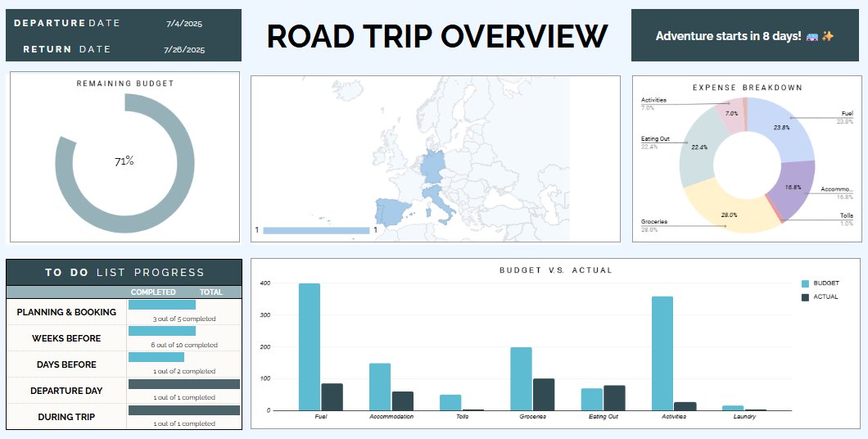Select the Eating Out budget bar
This screenshot has width=868, height=439.
[x=592, y=400]
